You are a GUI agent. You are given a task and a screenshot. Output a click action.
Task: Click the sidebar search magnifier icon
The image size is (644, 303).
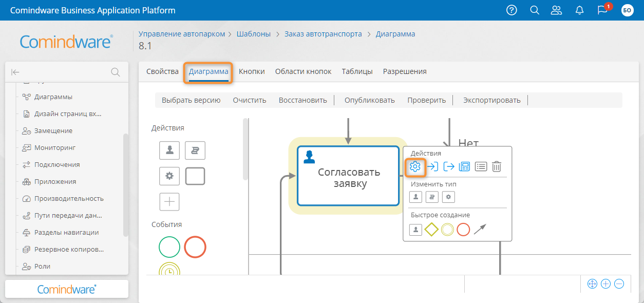116,72
